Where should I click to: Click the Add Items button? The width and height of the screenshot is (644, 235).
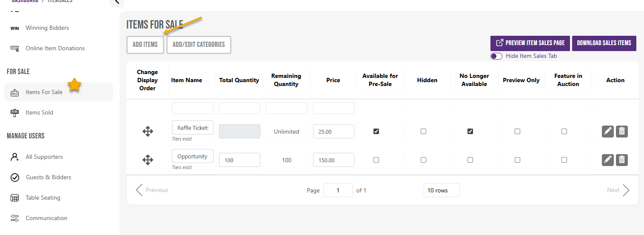pyautogui.click(x=145, y=45)
